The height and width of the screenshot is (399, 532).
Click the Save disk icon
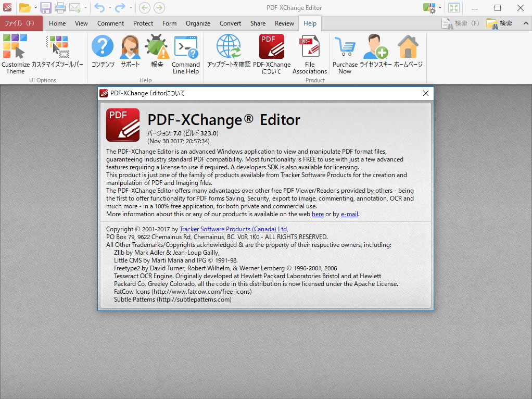pos(45,7)
